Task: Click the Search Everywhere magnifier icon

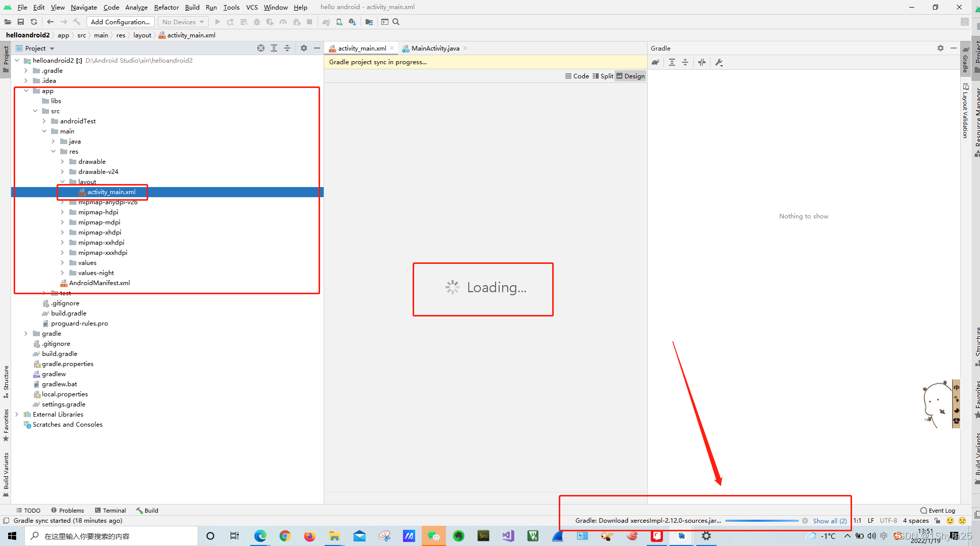Action: pyautogui.click(x=396, y=22)
